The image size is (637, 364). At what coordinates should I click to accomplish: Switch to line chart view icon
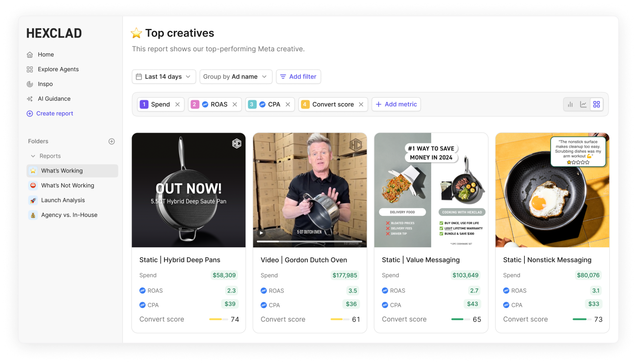point(583,104)
